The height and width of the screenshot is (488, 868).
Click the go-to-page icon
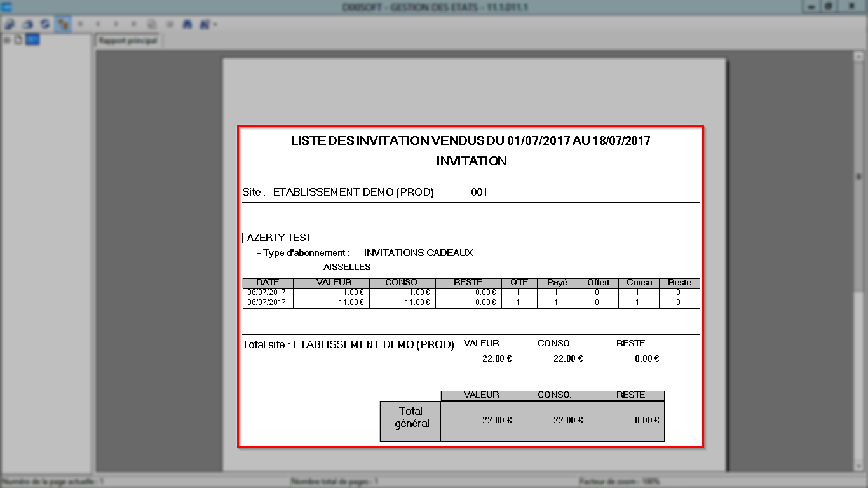tap(152, 24)
